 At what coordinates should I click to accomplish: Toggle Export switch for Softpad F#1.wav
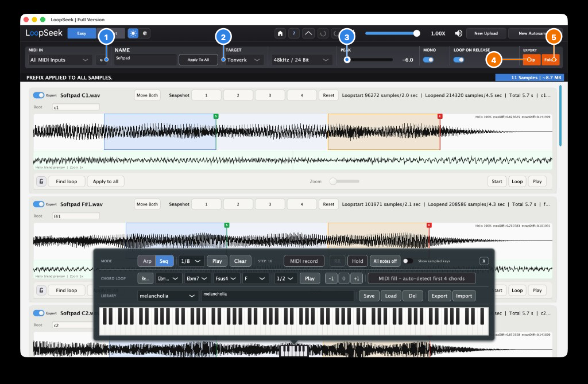point(38,204)
